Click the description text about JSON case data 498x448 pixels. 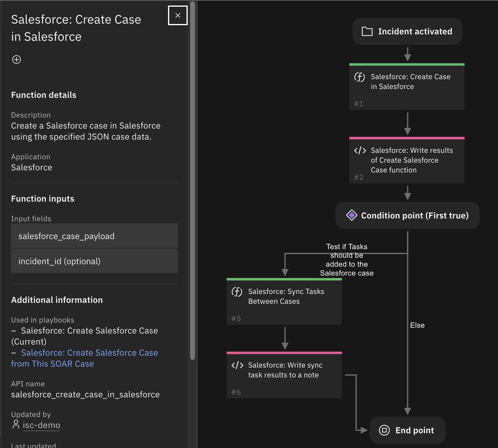pyautogui.click(x=86, y=131)
